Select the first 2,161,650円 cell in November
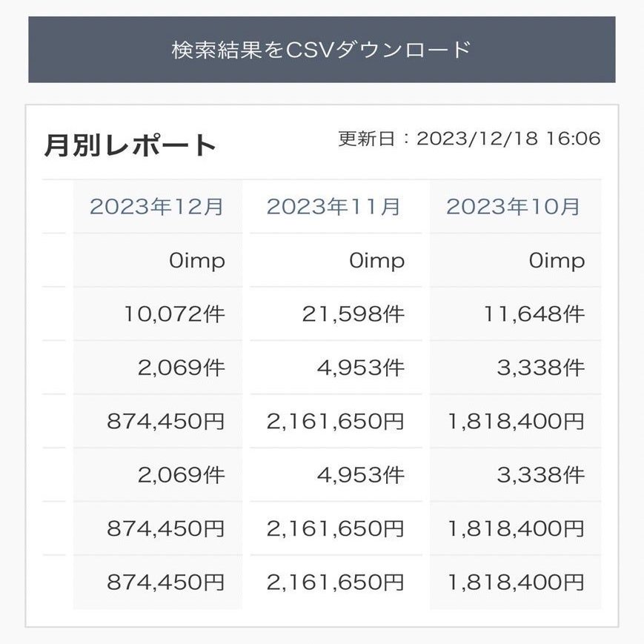 click(x=336, y=422)
